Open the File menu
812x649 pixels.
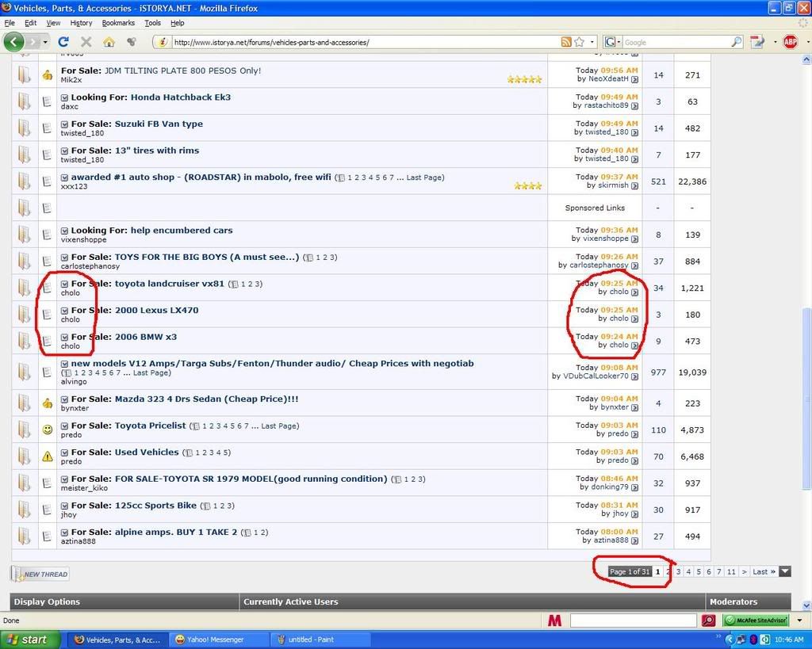click(x=10, y=23)
